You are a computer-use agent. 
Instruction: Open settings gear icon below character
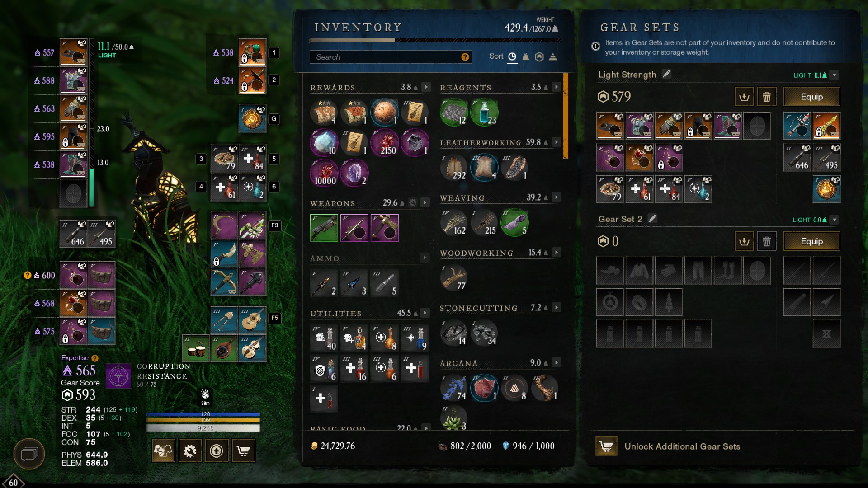pos(190,450)
